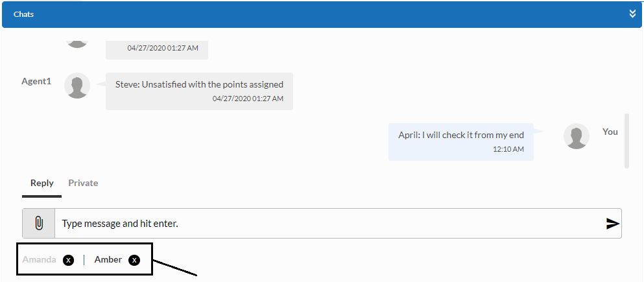Switch to the Reply tab
The height and width of the screenshot is (282, 644).
pyautogui.click(x=42, y=183)
